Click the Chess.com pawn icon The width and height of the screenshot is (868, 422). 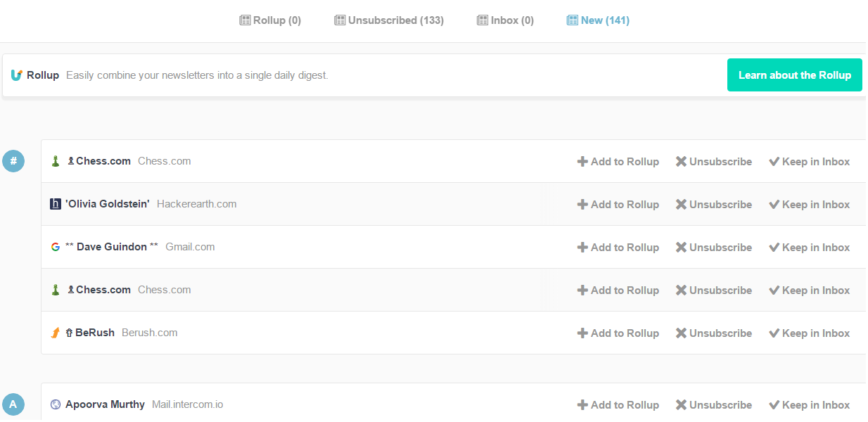point(55,161)
